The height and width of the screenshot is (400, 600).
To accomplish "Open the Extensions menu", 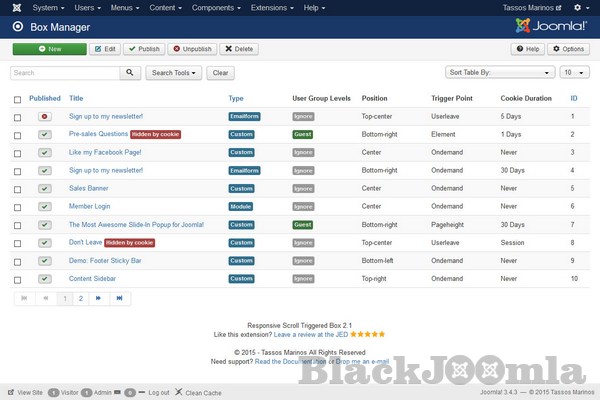I will point(260,7).
